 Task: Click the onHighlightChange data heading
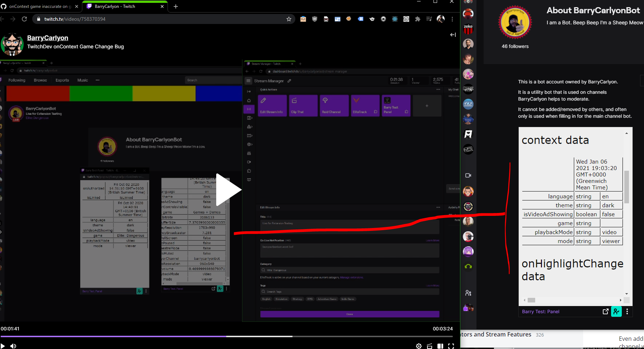tap(572, 270)
